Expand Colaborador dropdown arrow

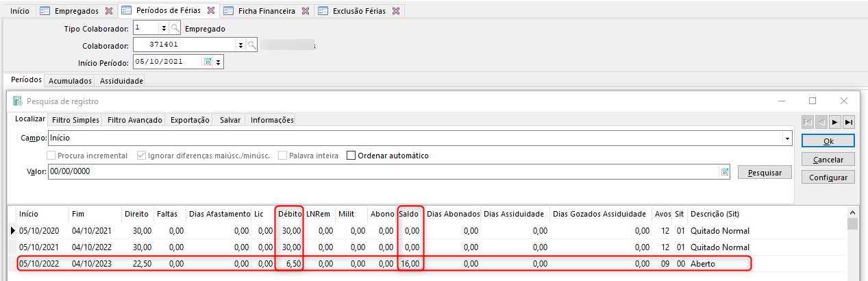coord(240,45)
